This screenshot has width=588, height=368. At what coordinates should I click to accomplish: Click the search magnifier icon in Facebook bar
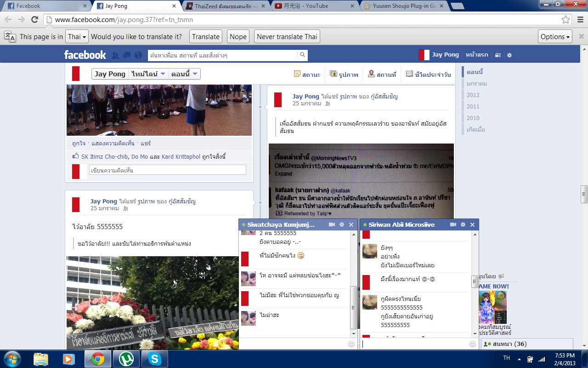point(302,55)
